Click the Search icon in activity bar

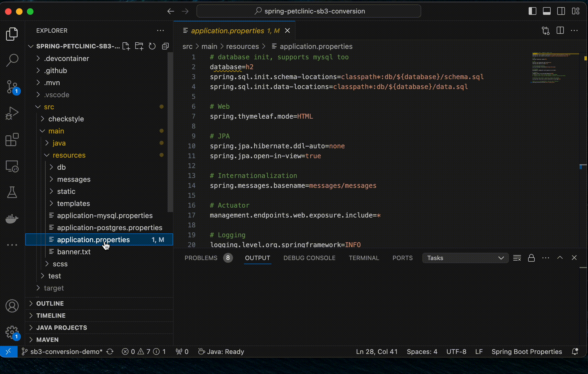point(12,60)
